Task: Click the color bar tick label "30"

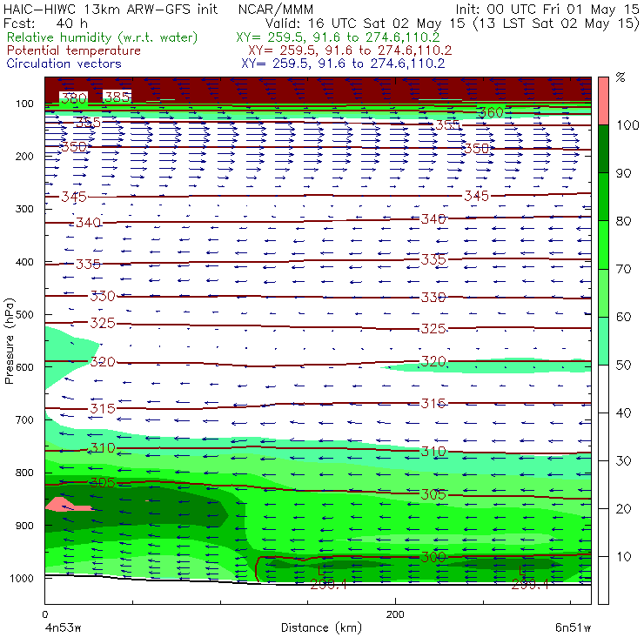Action: pos(623,461)
